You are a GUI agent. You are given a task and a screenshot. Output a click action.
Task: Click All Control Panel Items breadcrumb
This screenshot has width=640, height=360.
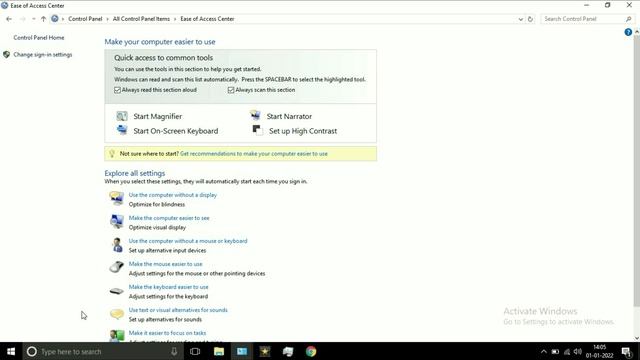pyautogui.click(x=141, y=19)
